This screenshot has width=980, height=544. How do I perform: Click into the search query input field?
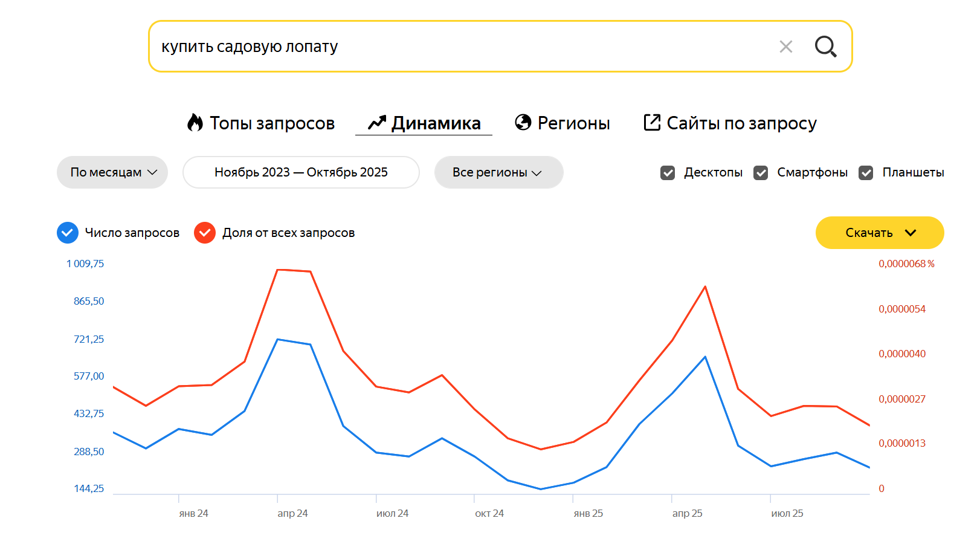point(459,47)
